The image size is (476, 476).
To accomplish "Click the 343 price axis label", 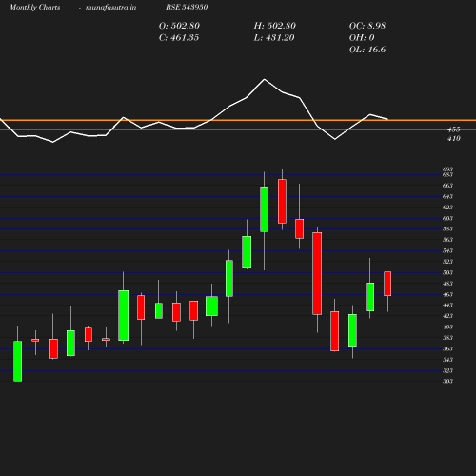I will 447,360.
